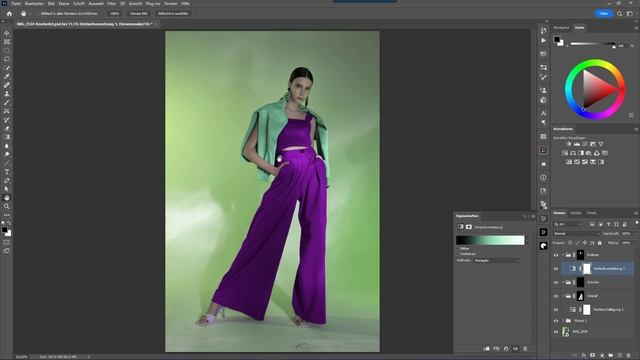Click the search magnifier icon top right

[620, 13]
